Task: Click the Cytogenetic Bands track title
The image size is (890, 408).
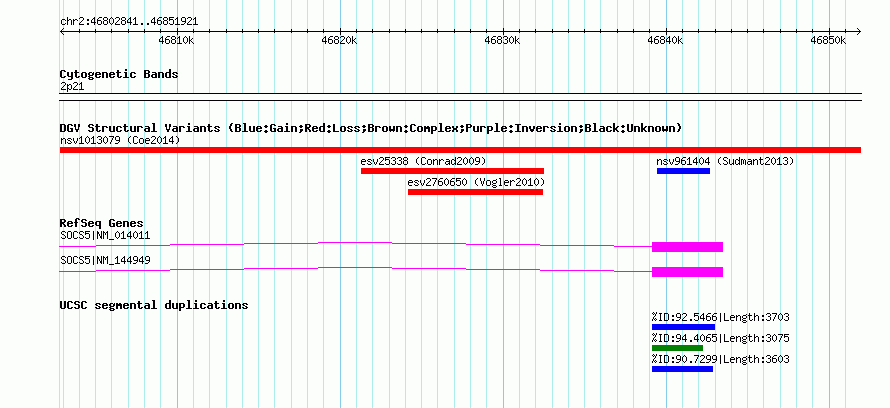Action: [119, 74]
